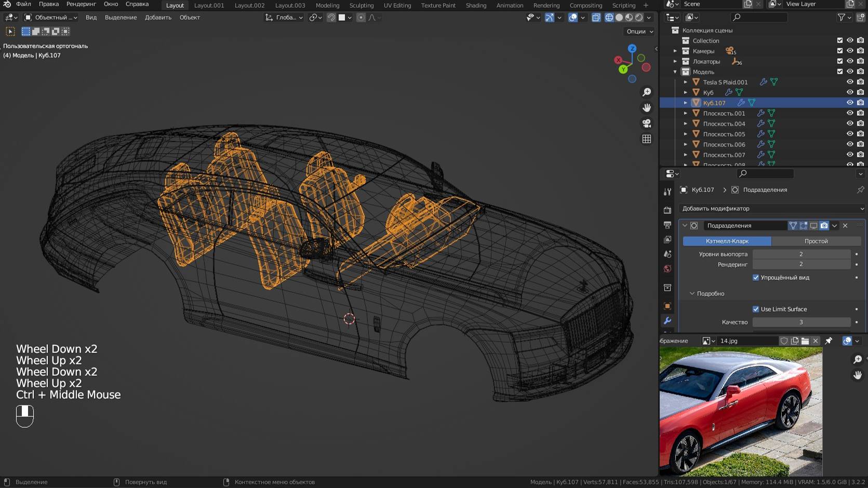Open Файл menu

(x=23, y=4)
